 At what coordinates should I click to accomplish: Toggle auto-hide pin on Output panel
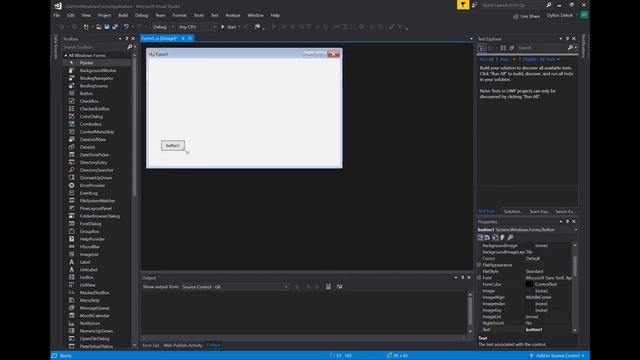click(462, 278)
